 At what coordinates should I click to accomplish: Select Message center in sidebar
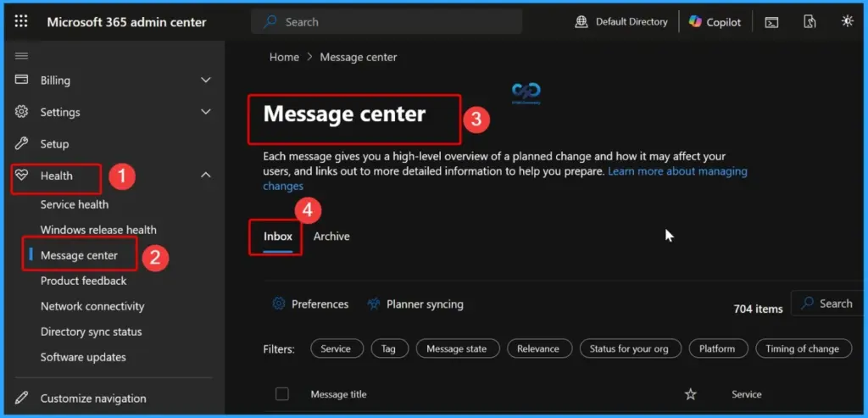tap(79, 255)
